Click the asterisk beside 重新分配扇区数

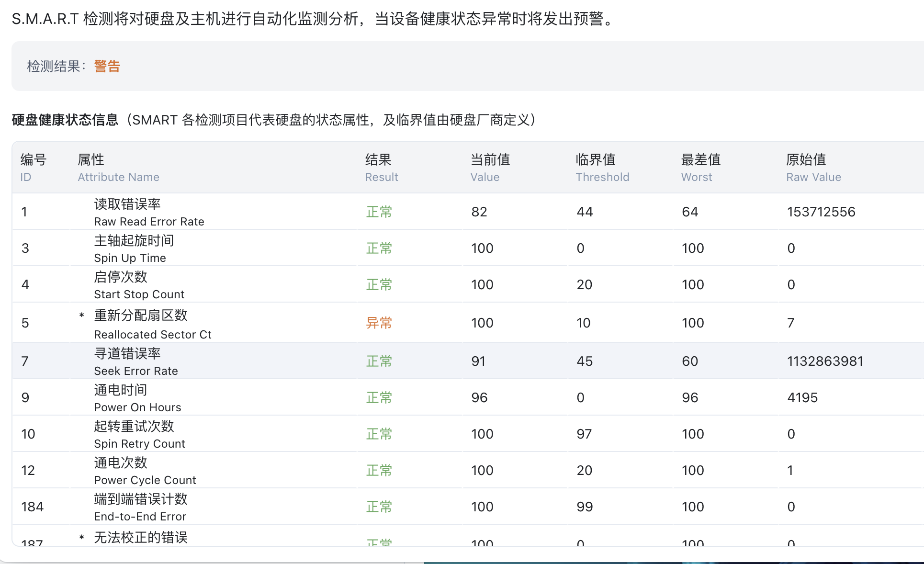click(x=82, y=316)
